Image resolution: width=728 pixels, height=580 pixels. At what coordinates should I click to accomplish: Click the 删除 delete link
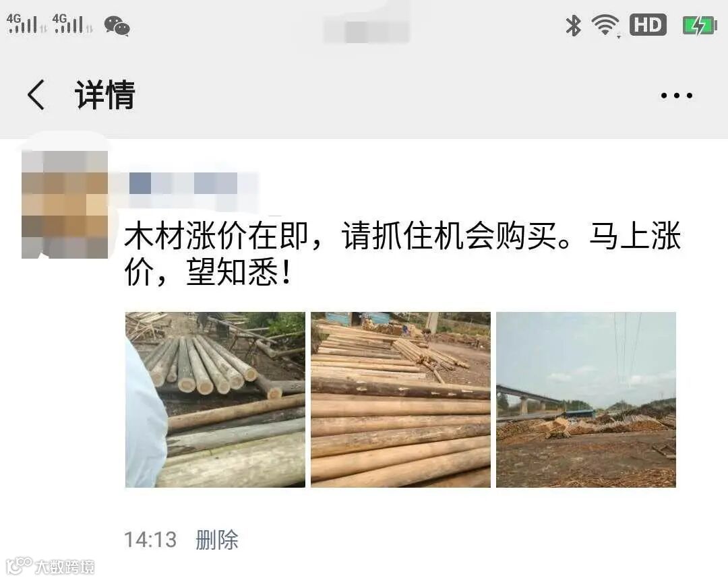coord(217,540)
